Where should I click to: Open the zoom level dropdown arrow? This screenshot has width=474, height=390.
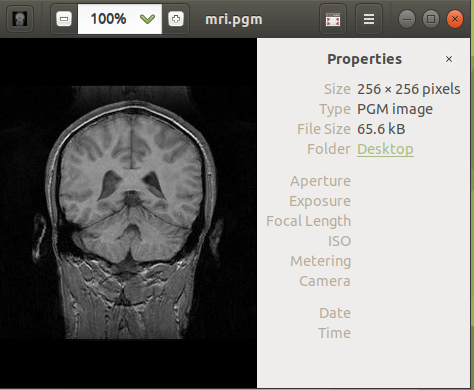(x=147, y=19)
